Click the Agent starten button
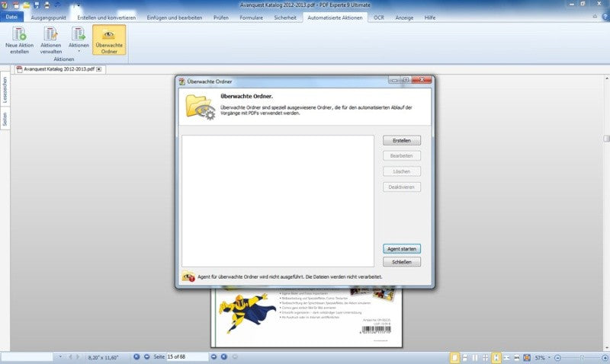The height and width of the screenshot is (364, 610). coord(402,248)
